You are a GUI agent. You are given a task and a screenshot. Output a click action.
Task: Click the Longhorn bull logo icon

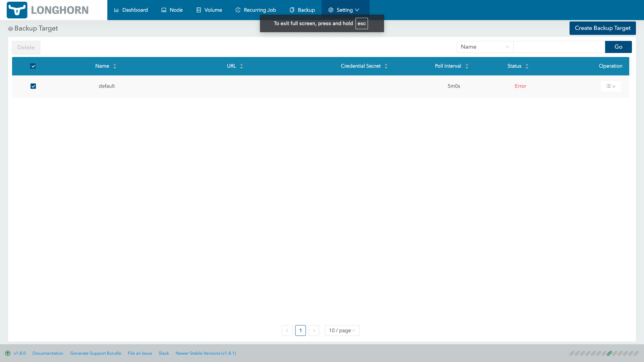pos(17,10)
